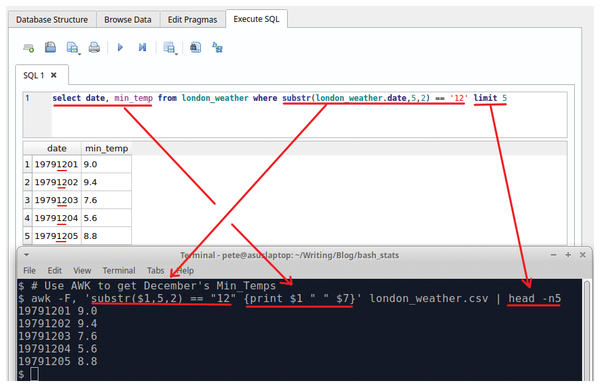Screen dimensions: 600x387
Task: Select the 7.6 min_temp cell
Action: click(106, 200)
